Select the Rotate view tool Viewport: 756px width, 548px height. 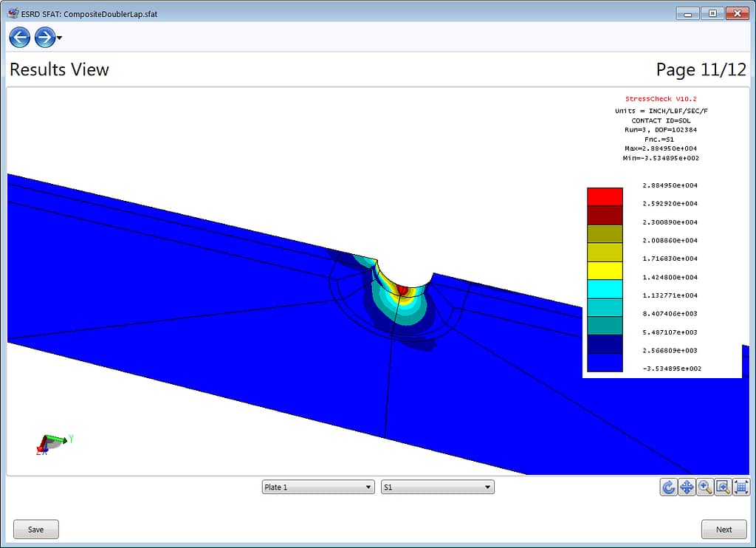point(668,487)
